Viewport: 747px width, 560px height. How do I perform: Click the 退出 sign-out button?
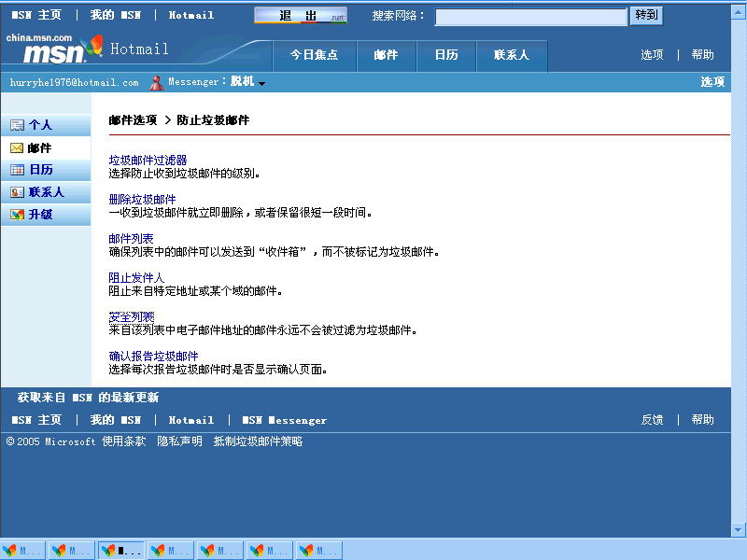(301, 16)
